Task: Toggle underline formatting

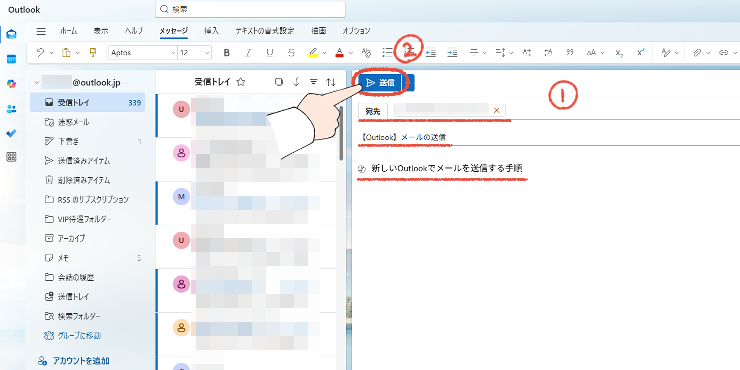Action: coord(270,53)
